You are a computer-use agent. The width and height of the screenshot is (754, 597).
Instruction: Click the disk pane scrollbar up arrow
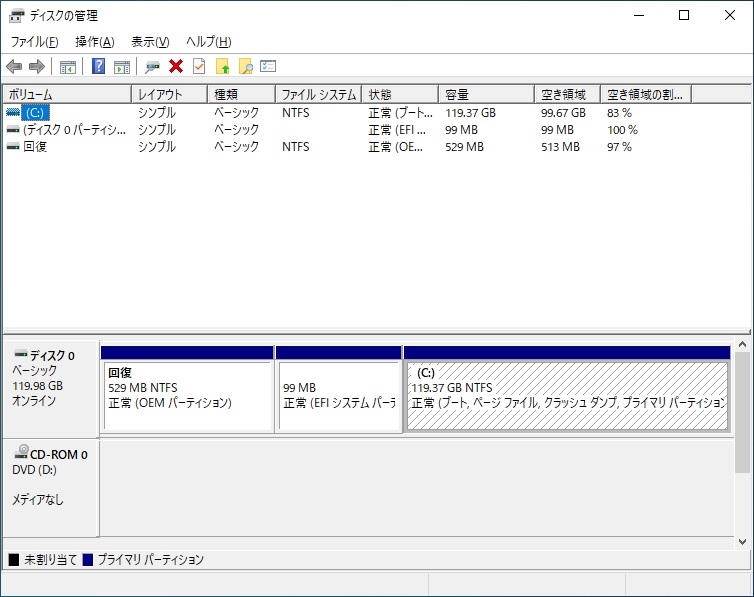click(742, 344)
